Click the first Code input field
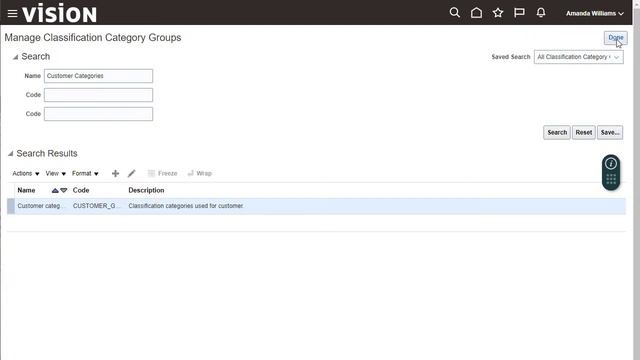 pos(98,95)
